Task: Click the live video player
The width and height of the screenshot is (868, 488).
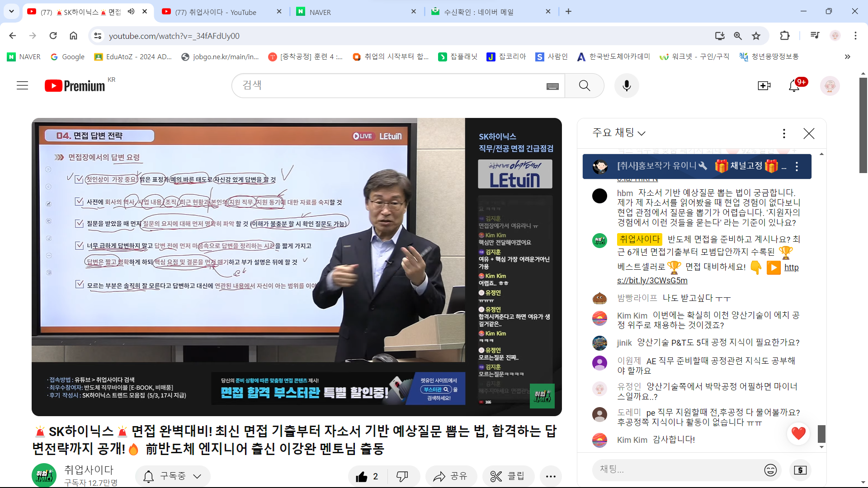Action: coord(297,267)
